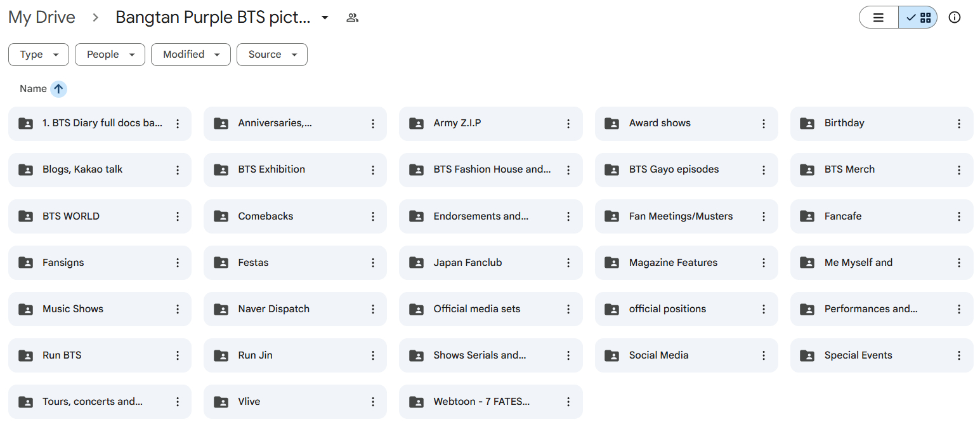Open the Bangtan Purple folder name dropdown

click(325, 18)
